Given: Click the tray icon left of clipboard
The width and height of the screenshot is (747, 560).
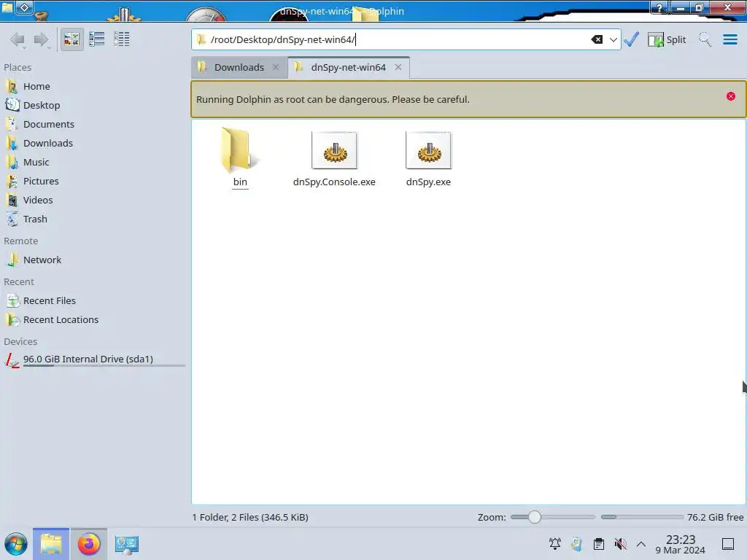Looking at the screenshot, I should pyautogui.click(x=577, y=544).
